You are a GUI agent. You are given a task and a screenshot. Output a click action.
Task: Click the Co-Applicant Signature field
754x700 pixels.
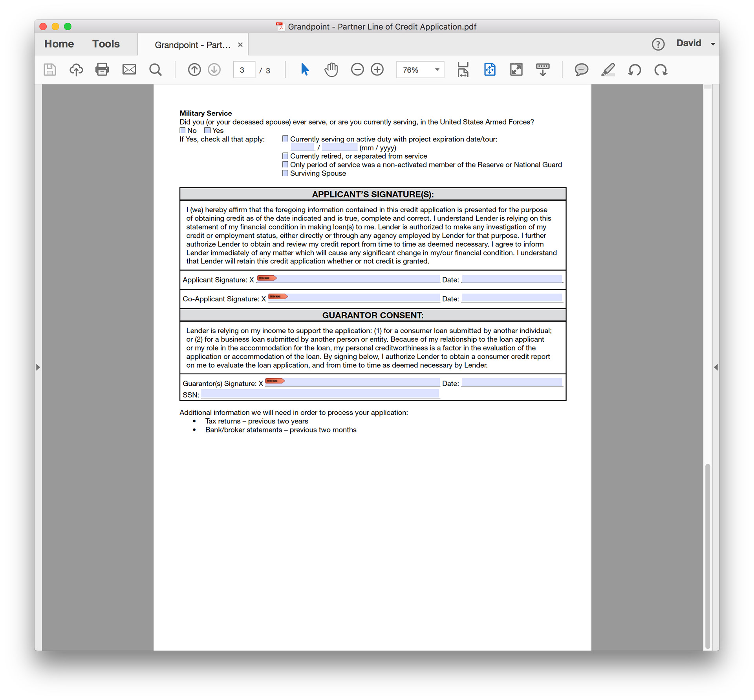click(x=354, y=298)
